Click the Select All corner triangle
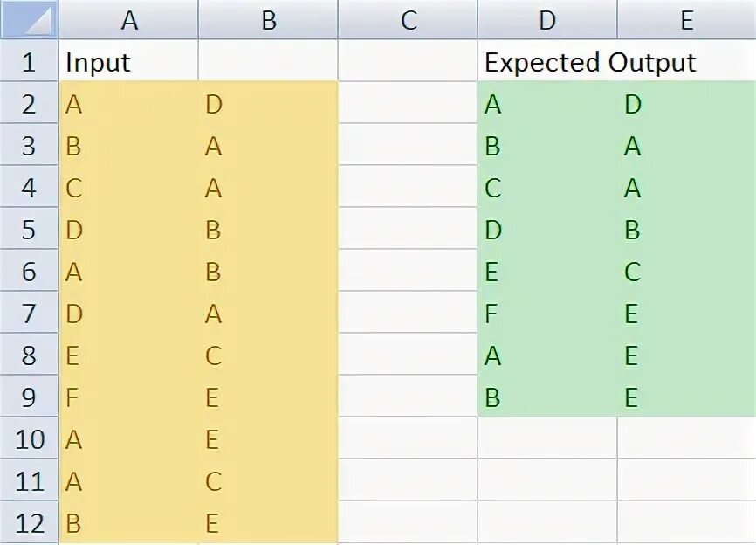 point(30,19)
